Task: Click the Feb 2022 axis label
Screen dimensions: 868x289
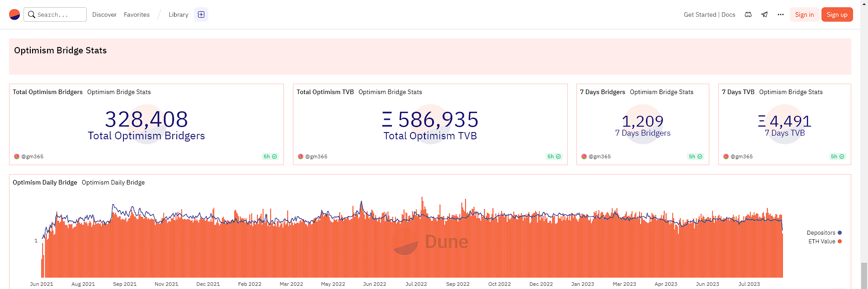Action: pos(250,284)
